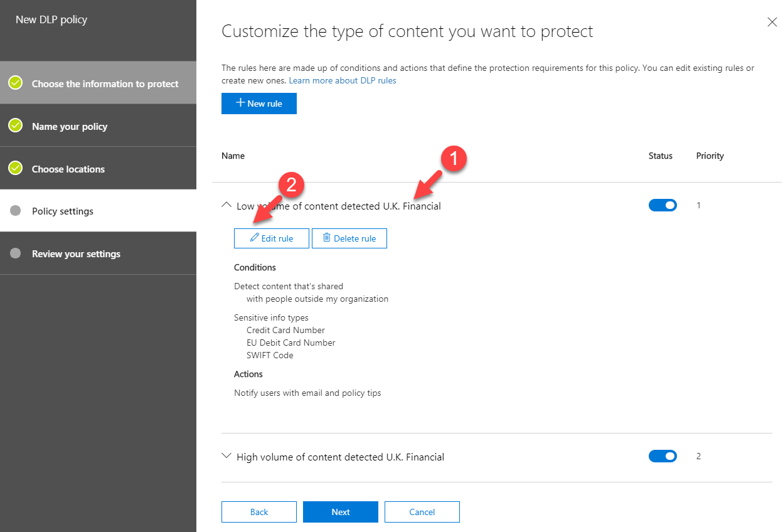Select the High volume of content detected U.K. Financial title

point(340,457)
